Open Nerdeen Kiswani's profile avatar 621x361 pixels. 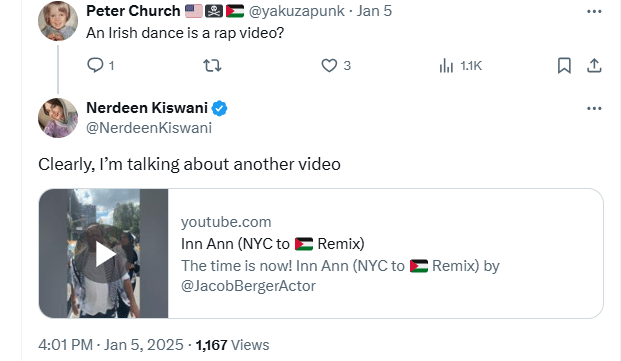(58, 118)
